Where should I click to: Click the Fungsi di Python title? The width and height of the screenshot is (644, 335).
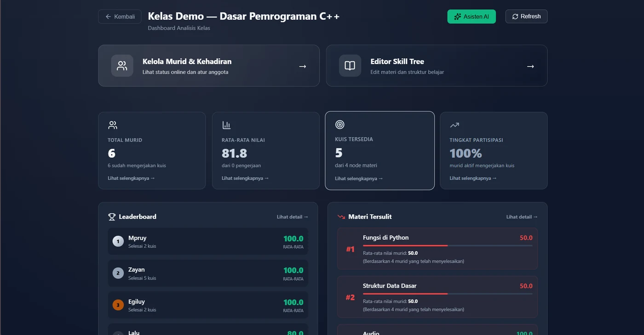coord(385,238)
